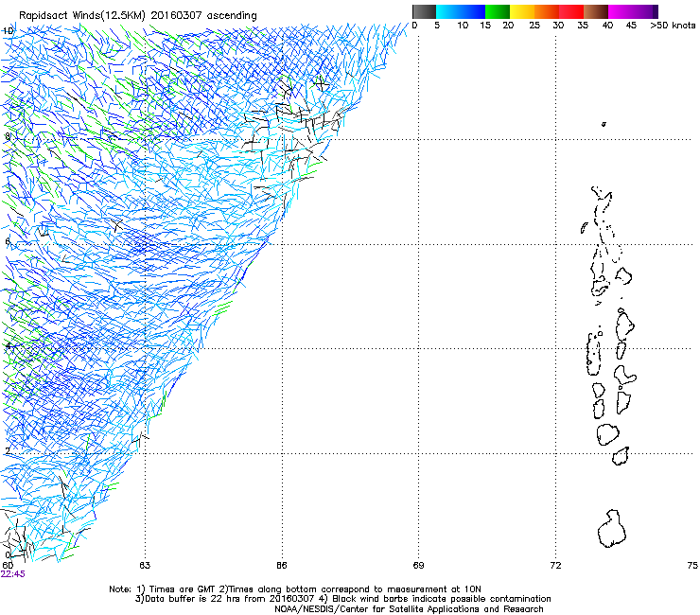This screenshot has width=700, height=615.
Task: Click the red 30-35 knots legend swatch
Action: 571,11
